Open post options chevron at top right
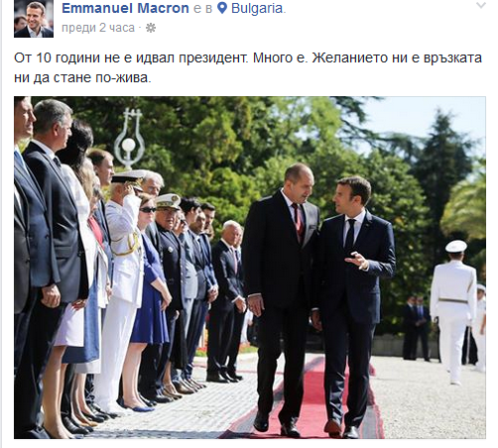The image size is (498, 448). coord(481,5)
